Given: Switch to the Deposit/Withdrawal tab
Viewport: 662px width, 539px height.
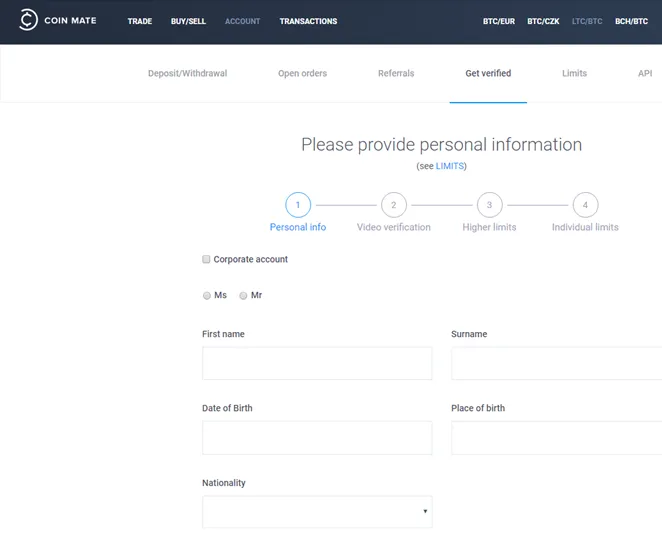Looking at the screenshot, I should pyautogui.click(x=187, y=73).
